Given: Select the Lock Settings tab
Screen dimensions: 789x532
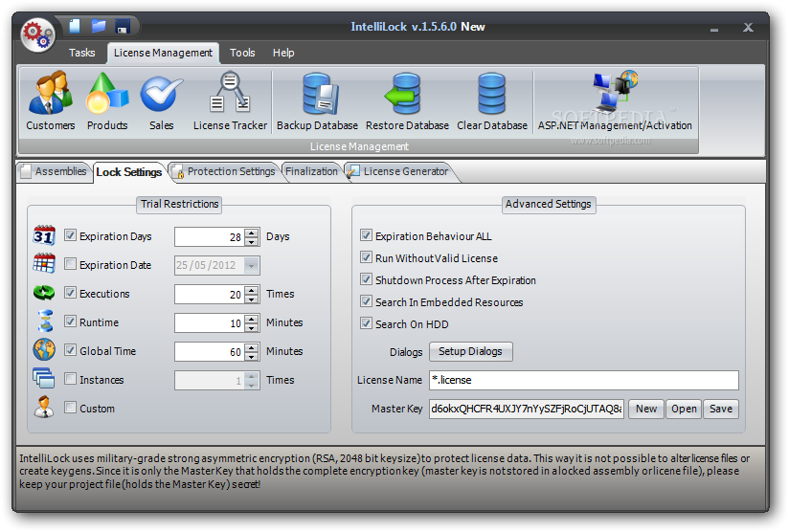Looking at the screenshot, I should pyautogui.click(x=129, y=172).
